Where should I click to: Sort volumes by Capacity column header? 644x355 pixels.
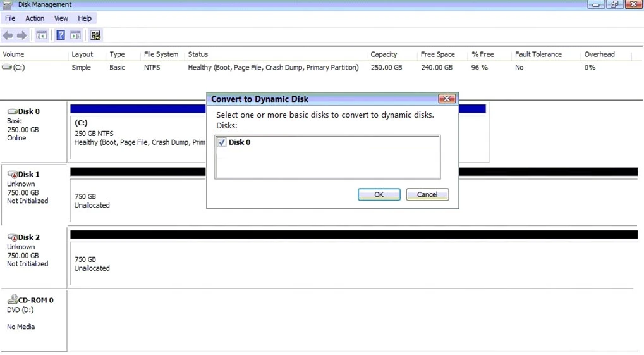[x=384, y=54]
